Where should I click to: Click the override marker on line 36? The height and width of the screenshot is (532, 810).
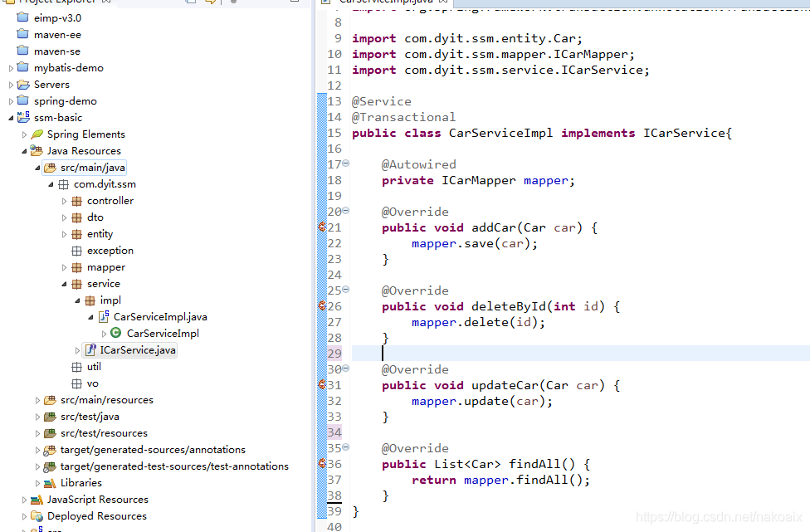[322, 463]
